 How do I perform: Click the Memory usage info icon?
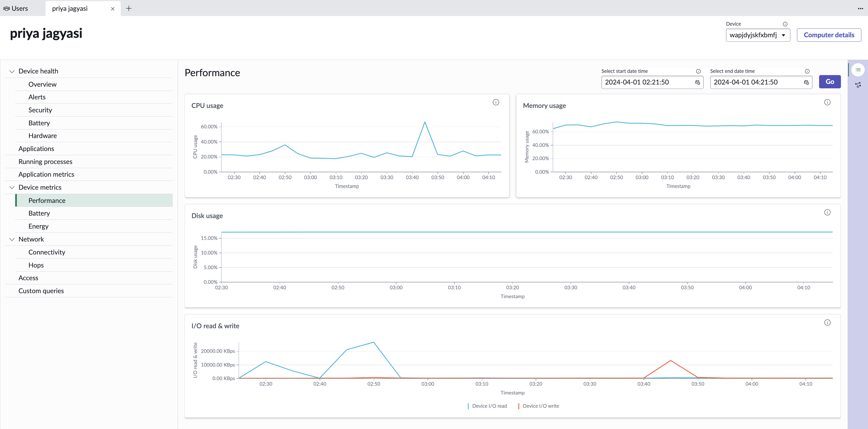[x=827, y=102]
